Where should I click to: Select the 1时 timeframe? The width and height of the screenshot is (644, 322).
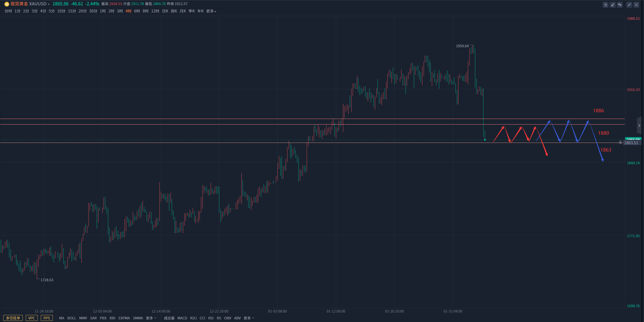click(x=103, y=11)
